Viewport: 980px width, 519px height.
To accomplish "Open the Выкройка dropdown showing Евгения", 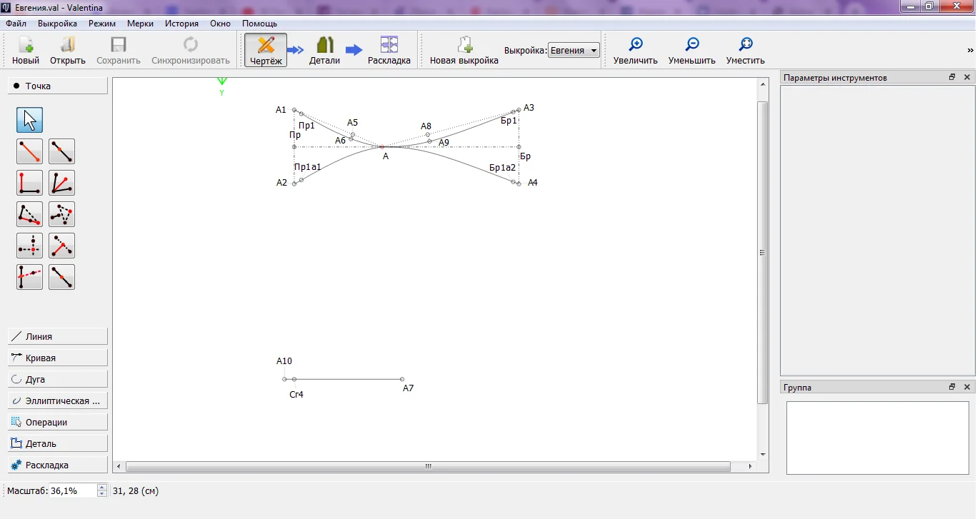I will coord(574,51).
